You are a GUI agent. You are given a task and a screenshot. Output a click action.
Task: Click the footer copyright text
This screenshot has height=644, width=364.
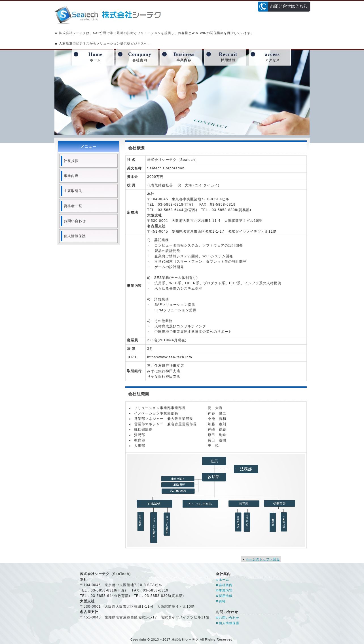(x=182, y=639)
